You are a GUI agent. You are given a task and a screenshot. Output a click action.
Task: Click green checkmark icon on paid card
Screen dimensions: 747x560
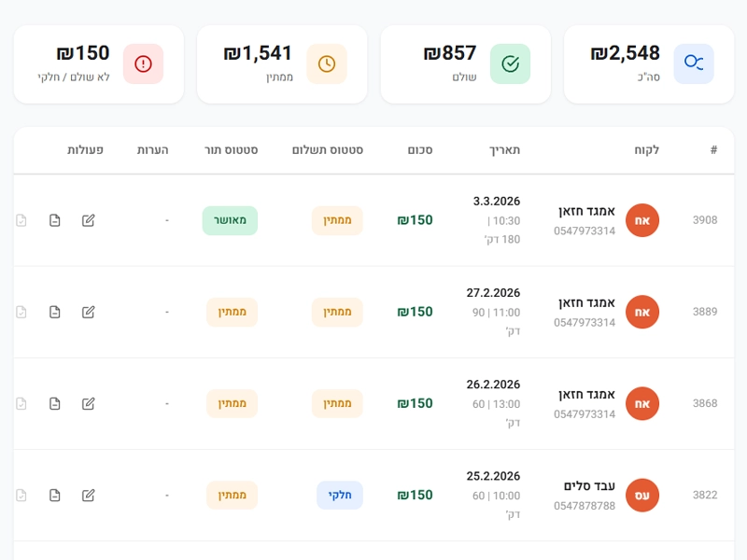point(510,63)
